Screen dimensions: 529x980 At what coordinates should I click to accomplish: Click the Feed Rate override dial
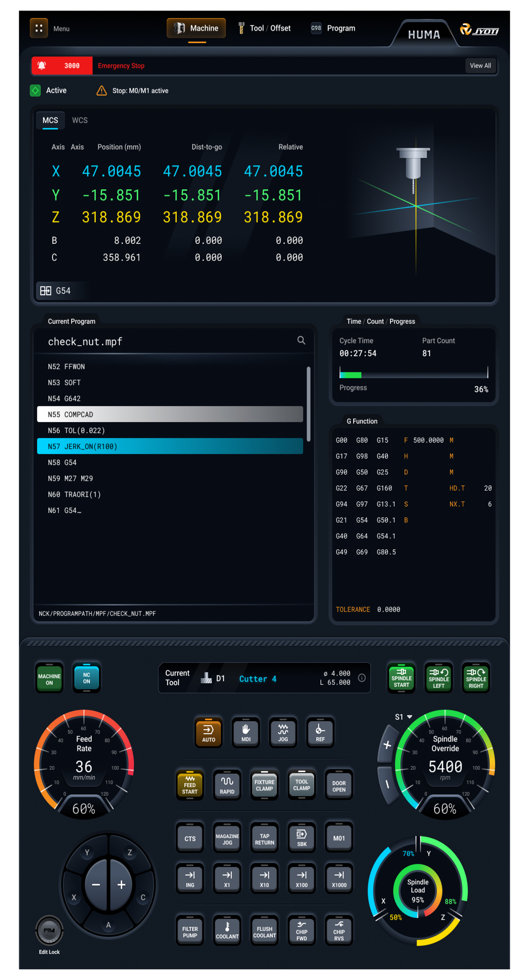(x=84, y=763)
